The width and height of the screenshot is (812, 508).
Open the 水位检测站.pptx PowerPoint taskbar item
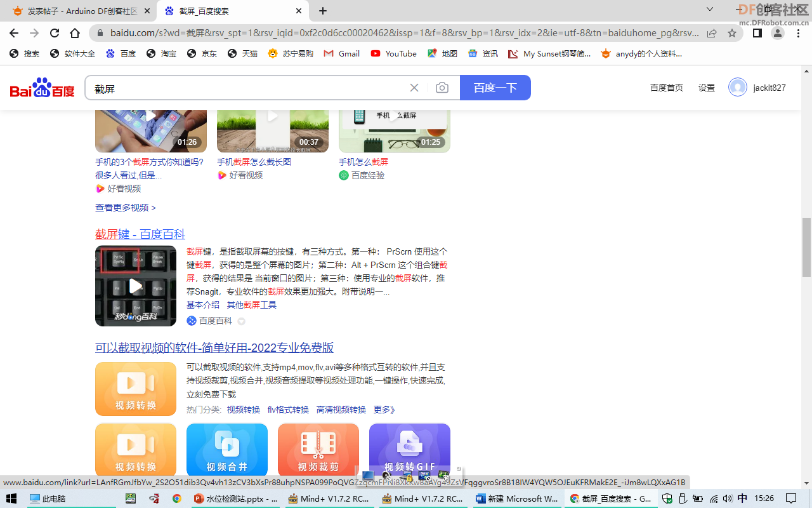click(x=236, y=498)
